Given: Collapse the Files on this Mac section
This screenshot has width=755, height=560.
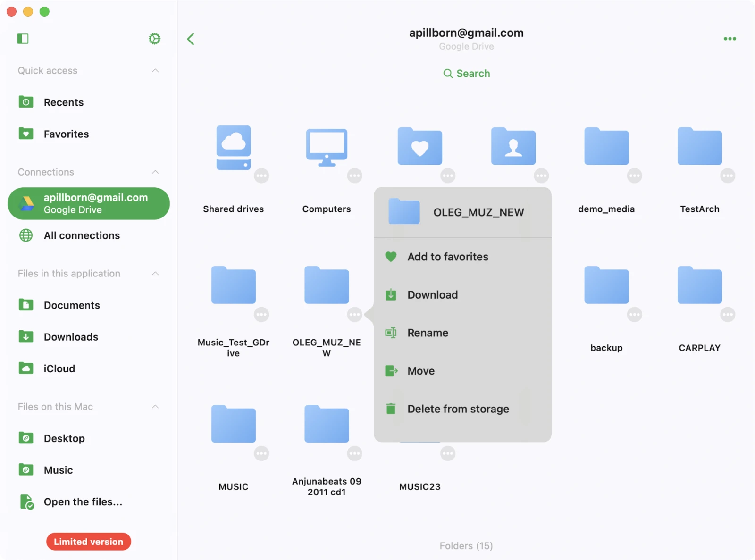Looking at the screenshot, I should point(155,407).
